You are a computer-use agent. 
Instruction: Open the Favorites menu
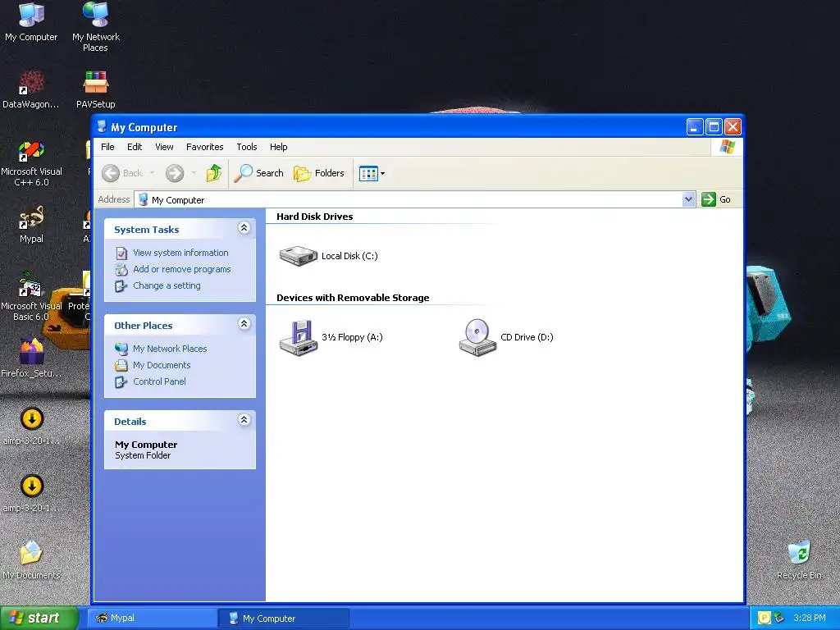pos(204,147)
